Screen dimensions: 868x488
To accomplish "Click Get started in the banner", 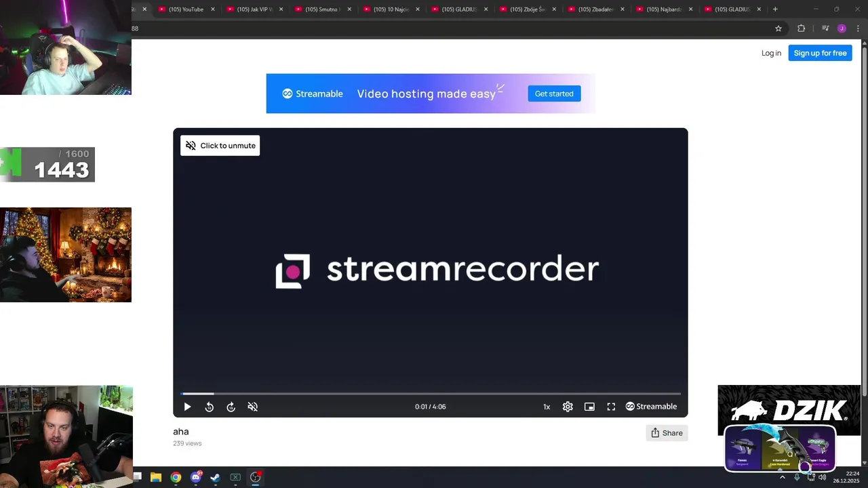I will 554,94.
